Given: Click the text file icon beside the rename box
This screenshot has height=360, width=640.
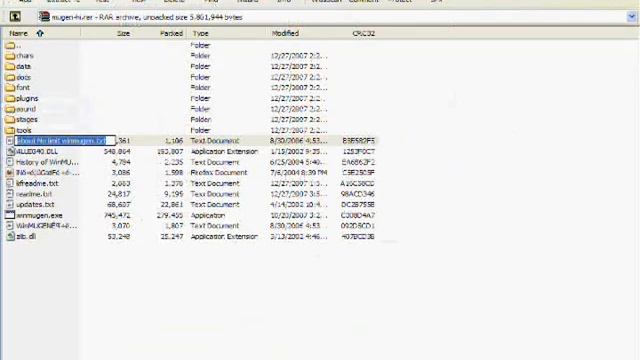Looking at the screenshot, I should tap(10, 141).
